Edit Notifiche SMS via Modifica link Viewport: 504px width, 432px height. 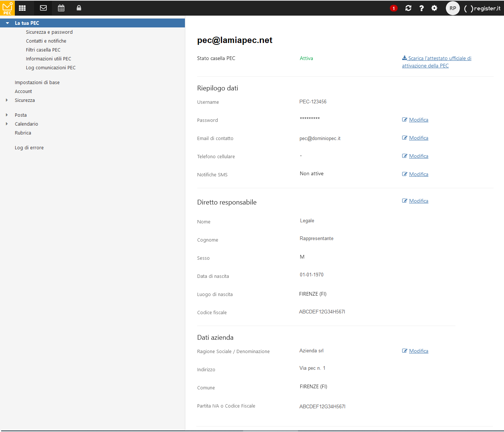pos(418,175)
